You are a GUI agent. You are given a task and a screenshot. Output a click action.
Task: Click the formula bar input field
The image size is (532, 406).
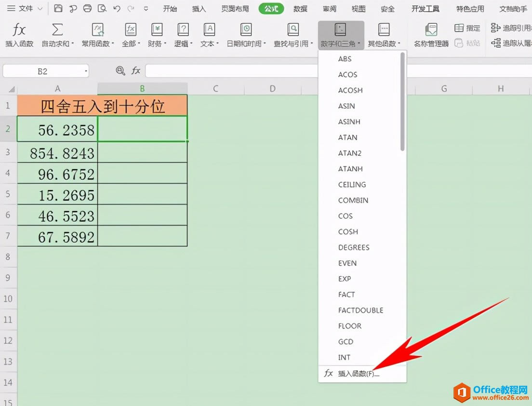[231, 71]
